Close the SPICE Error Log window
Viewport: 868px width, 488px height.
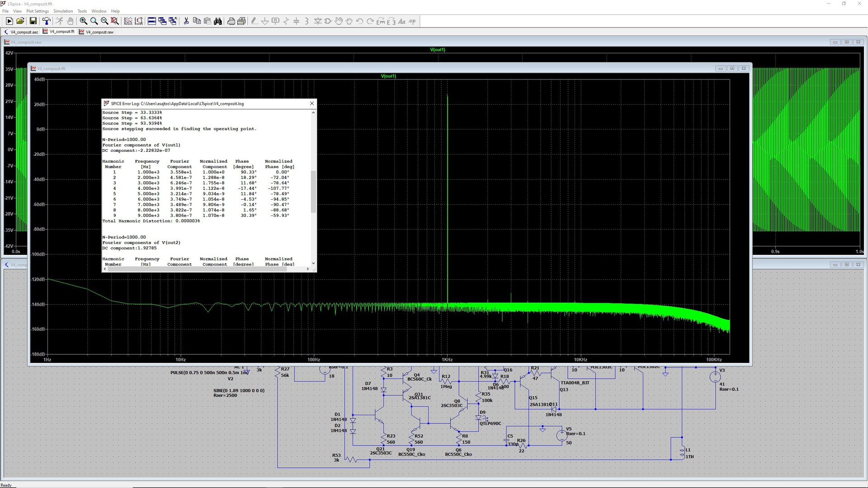point(312,103)
